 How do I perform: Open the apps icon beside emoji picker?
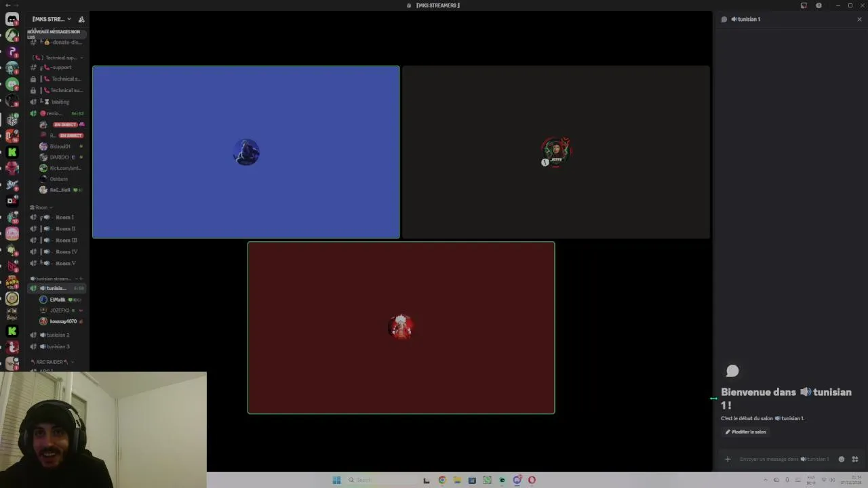click(855, 459)
